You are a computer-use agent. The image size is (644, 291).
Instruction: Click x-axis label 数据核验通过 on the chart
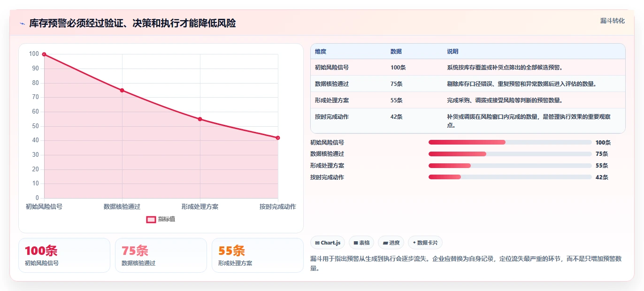122,207
